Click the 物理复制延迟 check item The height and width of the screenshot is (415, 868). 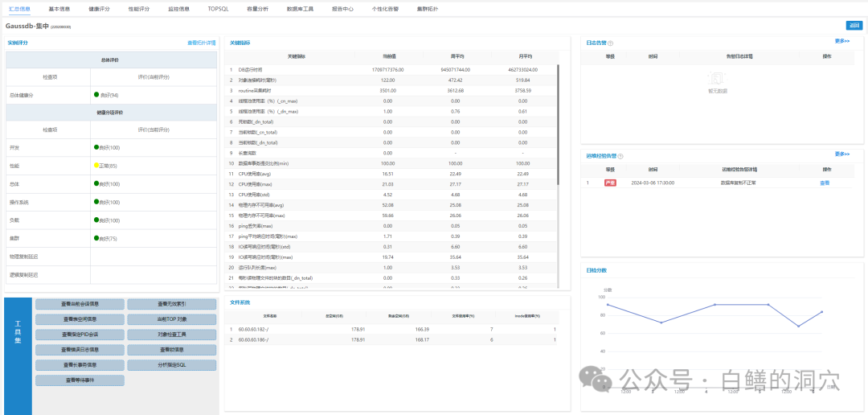click(24, 257)
